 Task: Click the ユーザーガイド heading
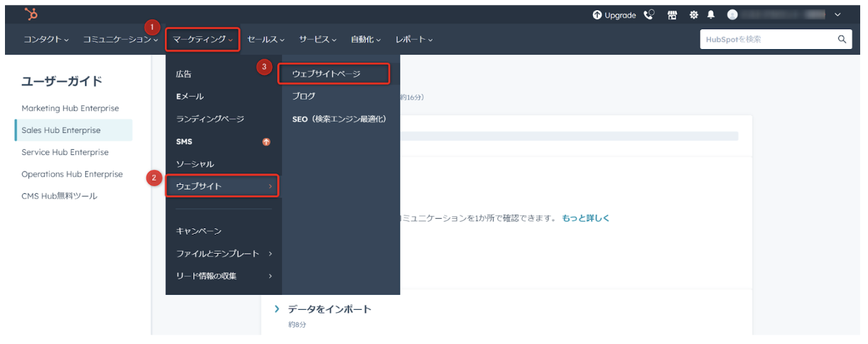(63, 81)
